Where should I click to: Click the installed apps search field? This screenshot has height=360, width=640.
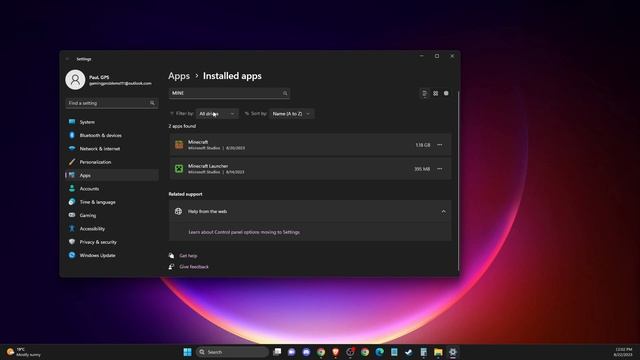coord(229,93)
